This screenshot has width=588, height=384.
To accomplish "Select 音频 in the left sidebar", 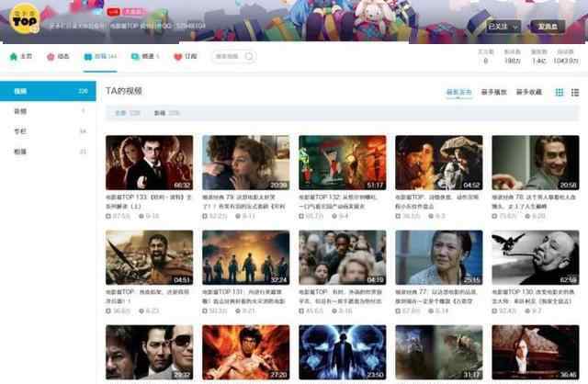I will (48, 111).
